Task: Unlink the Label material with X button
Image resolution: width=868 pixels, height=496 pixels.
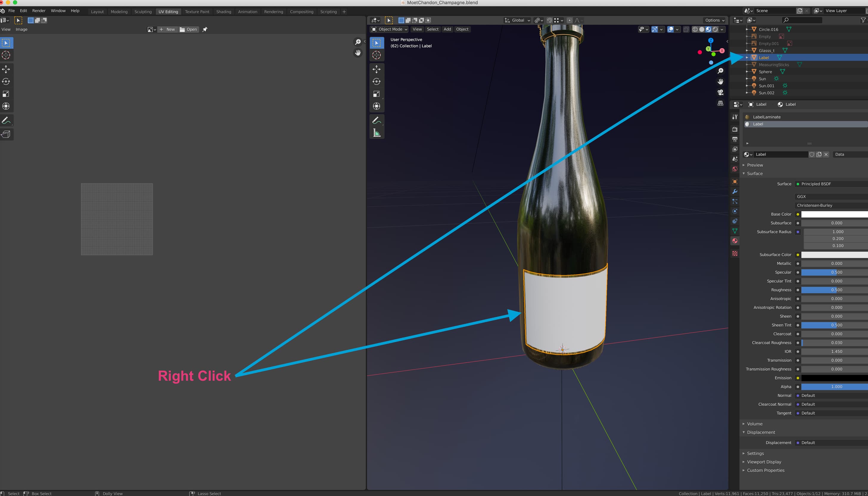Action: 826,154
